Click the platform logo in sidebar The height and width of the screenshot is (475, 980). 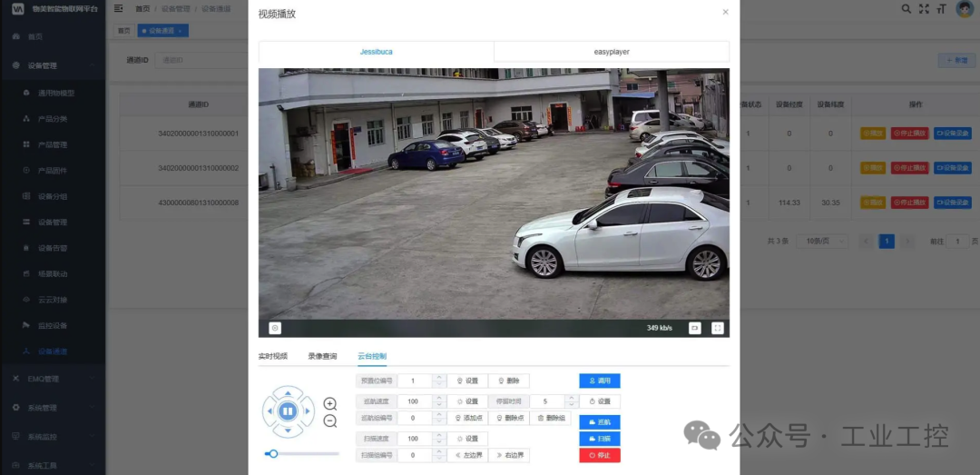point(18,9)
